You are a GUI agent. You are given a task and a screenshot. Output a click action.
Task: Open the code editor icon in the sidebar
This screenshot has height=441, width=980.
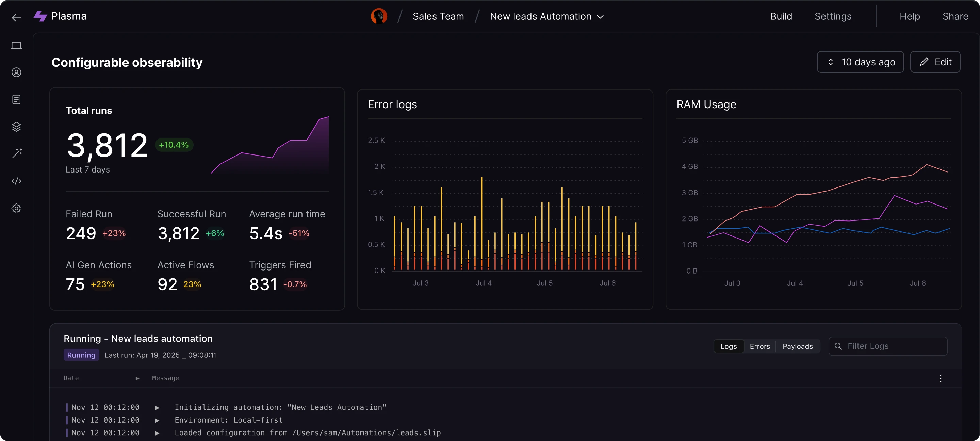click(16, 181)
